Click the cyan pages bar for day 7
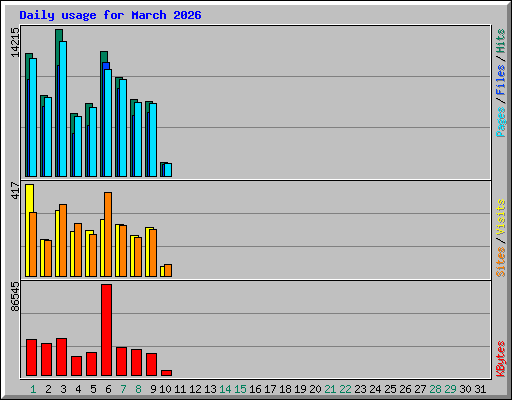 123,128
